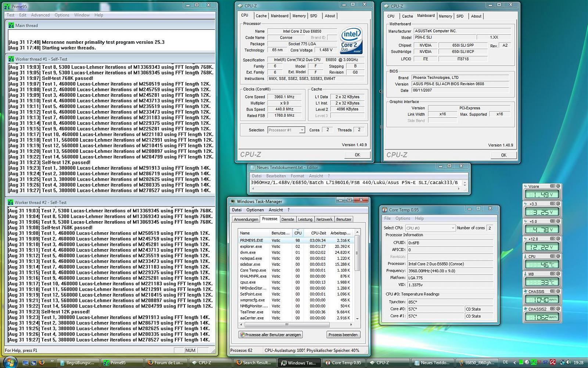The width and height of the screenshot is (588, 368).
Task: Select the TeaTimer.exe process row
Action: click(296, 312)
